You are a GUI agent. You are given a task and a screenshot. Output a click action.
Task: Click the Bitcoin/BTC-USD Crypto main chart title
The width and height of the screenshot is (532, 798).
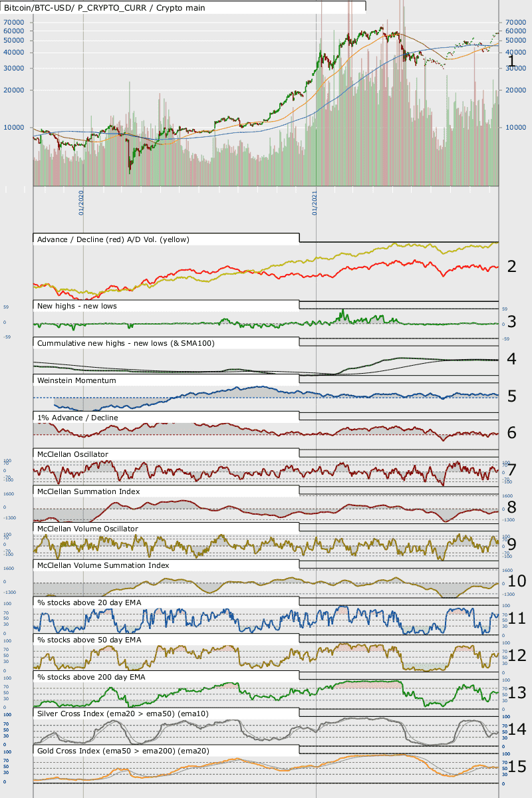click(104, 8)
